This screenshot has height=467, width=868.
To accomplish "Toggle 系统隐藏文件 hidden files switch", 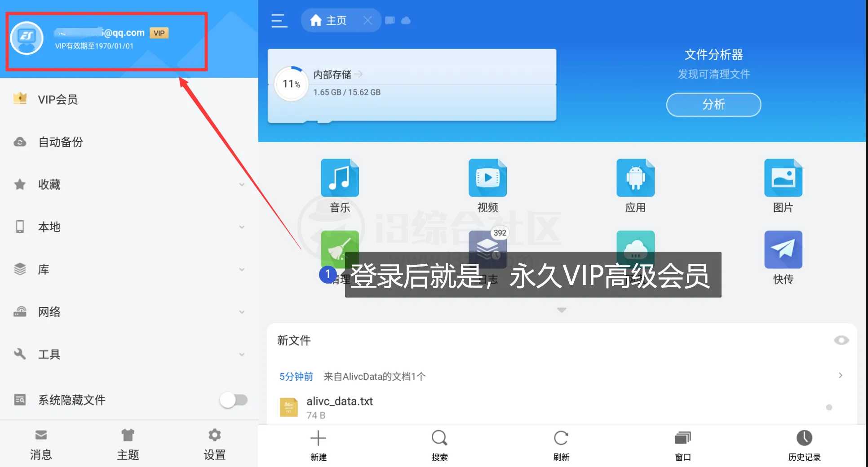I will pos(234,400).
